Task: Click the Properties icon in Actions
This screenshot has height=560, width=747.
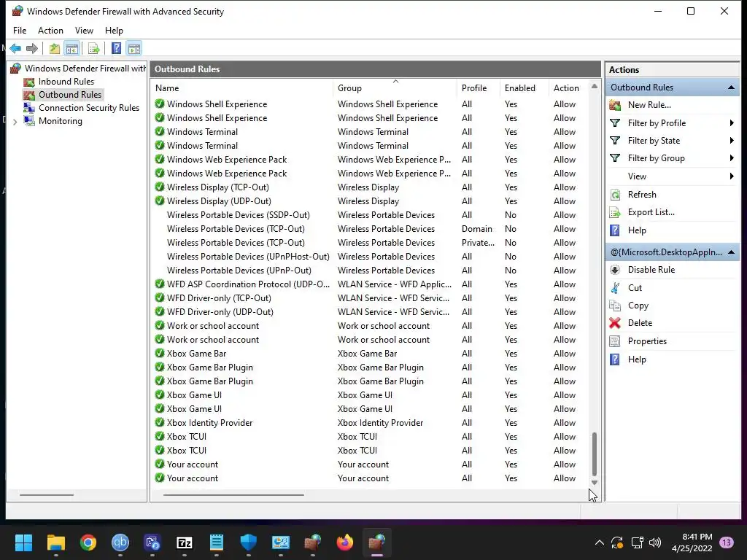Action: click(x=615, y=341)
